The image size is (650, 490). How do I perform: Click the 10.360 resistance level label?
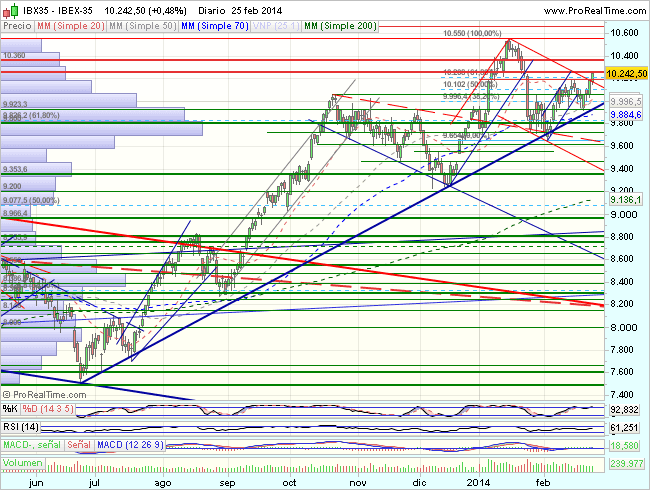pos(14,55)
